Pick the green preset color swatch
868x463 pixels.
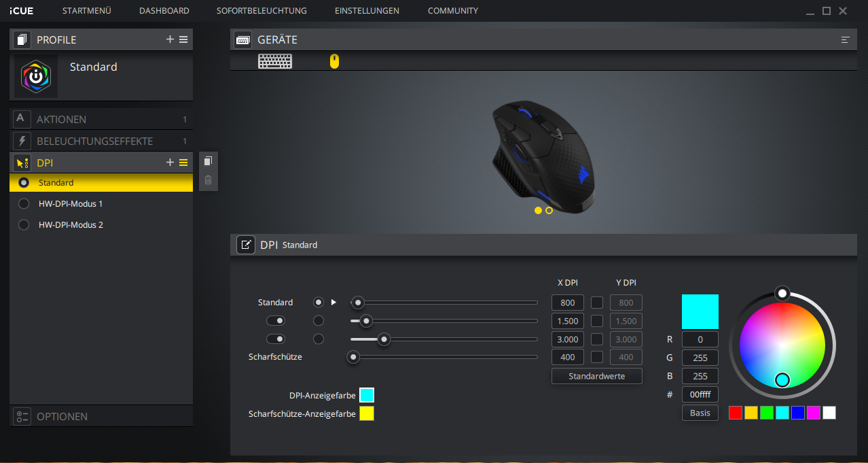[767, 413]
